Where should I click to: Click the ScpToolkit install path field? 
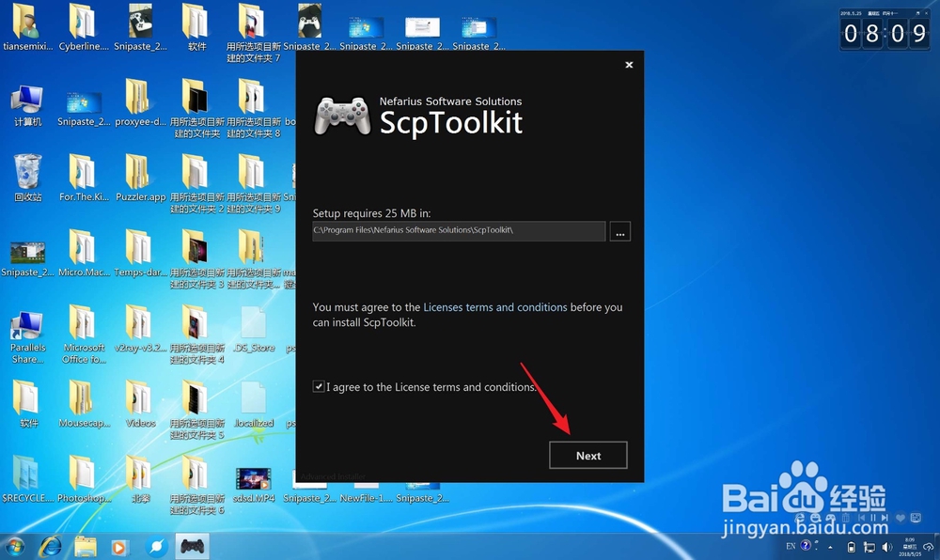click(x=459, y=230)
